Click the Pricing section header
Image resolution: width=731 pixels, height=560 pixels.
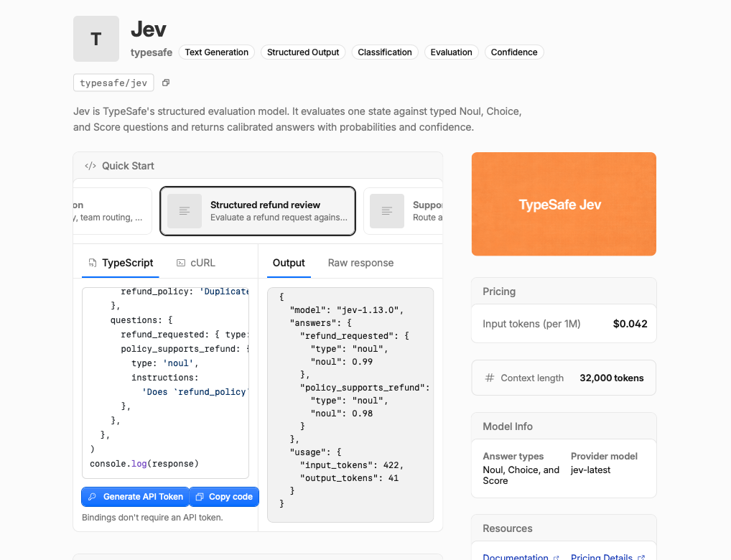(564, 291)
